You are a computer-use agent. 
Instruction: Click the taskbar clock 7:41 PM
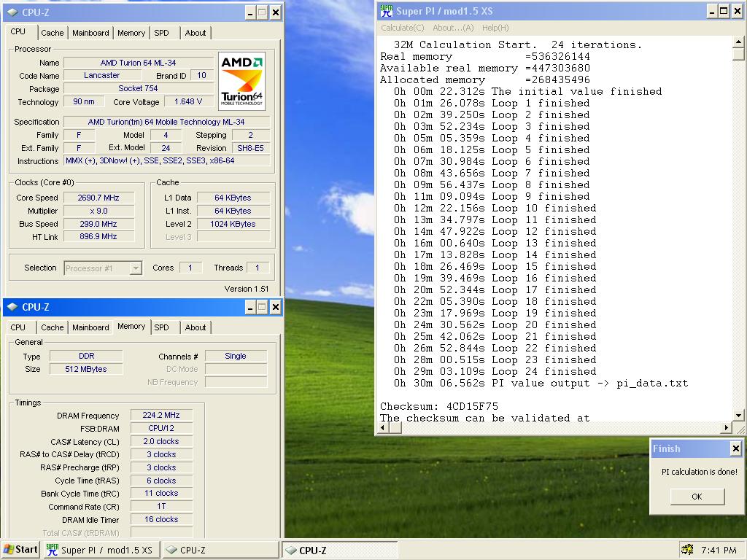point(719,550)
